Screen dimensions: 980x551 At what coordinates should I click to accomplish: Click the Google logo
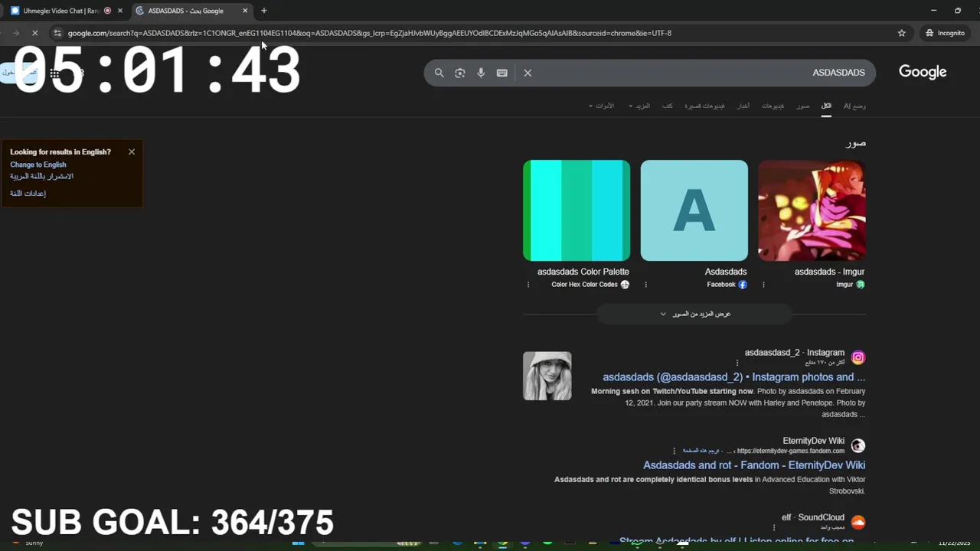(923, 72)
